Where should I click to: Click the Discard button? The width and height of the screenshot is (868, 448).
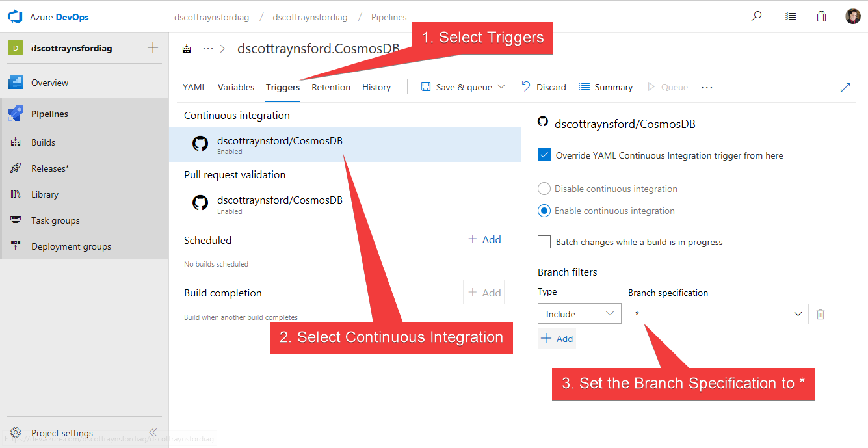[544, 87]
